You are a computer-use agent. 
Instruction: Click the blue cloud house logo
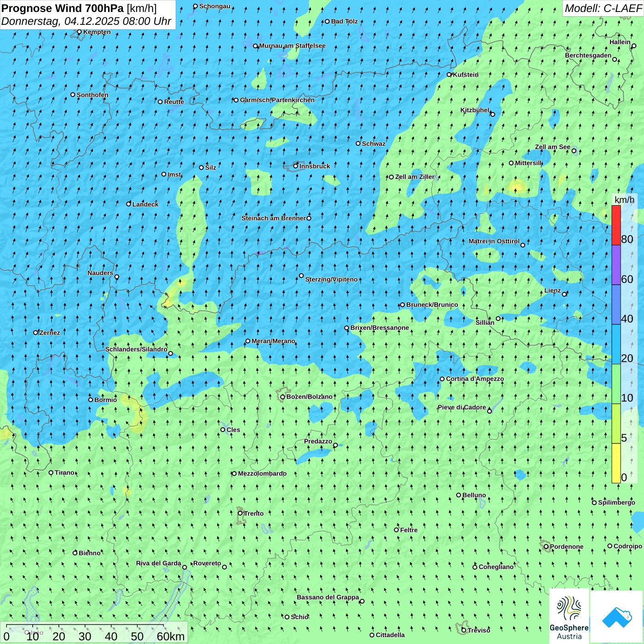[617, 617]
